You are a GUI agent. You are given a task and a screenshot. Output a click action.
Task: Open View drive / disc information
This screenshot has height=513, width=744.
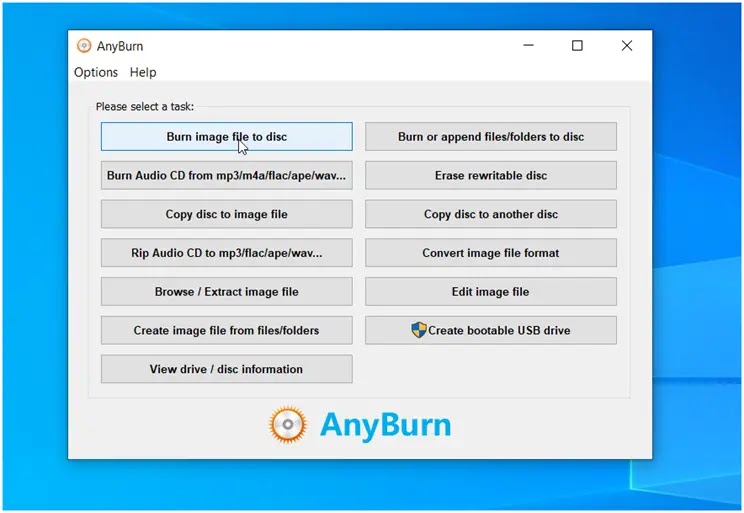226,369
